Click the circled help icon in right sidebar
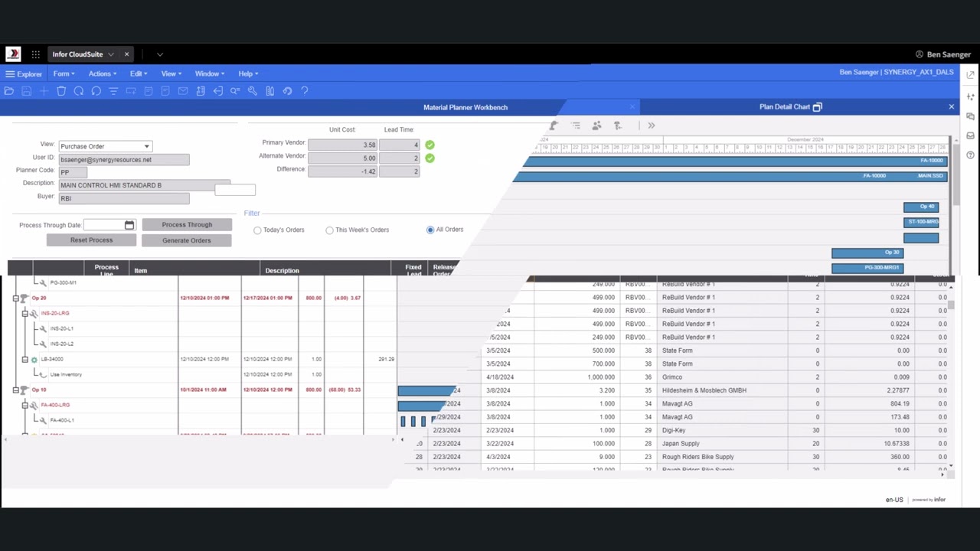The image size is (980, 551). pyautogui.click(x=970, y=155)
